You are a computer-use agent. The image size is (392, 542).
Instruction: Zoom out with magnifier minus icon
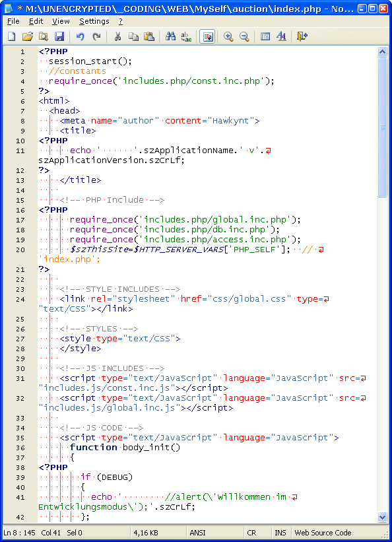tap(244, 36)
